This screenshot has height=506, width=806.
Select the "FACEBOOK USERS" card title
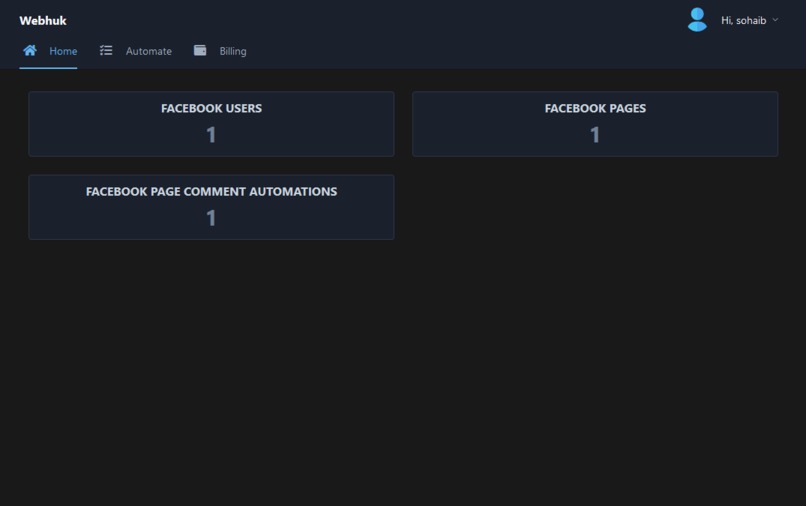click(x=211, y=109)
